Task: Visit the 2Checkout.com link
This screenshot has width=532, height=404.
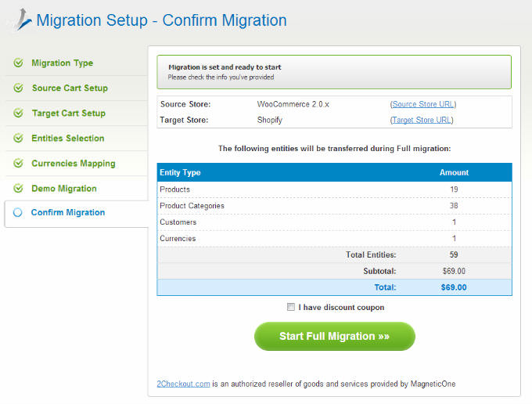Action: click(183, 384)
